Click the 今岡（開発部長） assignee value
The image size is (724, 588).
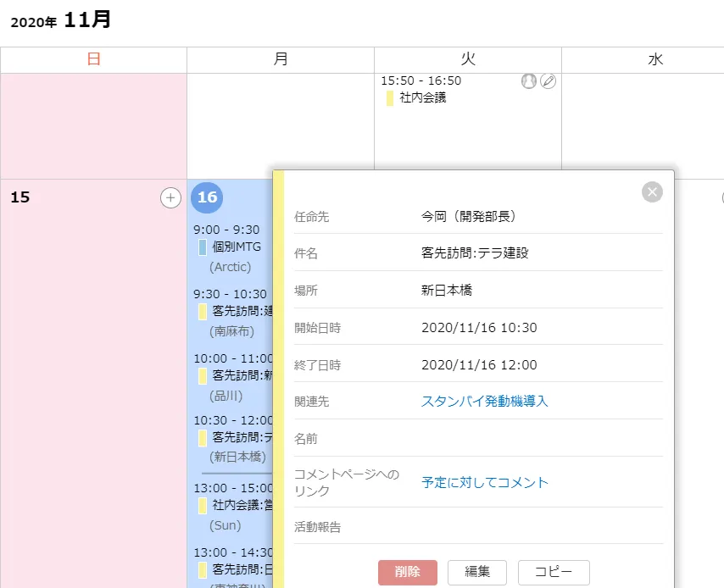point(468,216)
